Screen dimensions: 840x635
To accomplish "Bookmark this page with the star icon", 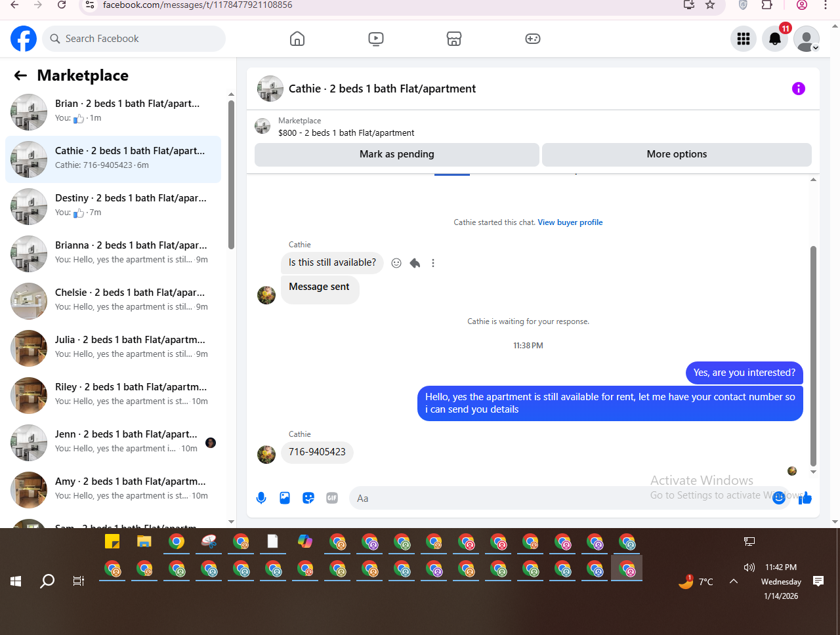I will pos(710,5).
